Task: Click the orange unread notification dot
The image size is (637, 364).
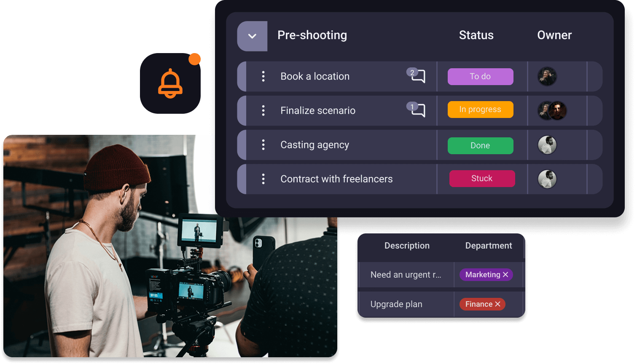Action: pyautogui.click(x=194, y=59)
